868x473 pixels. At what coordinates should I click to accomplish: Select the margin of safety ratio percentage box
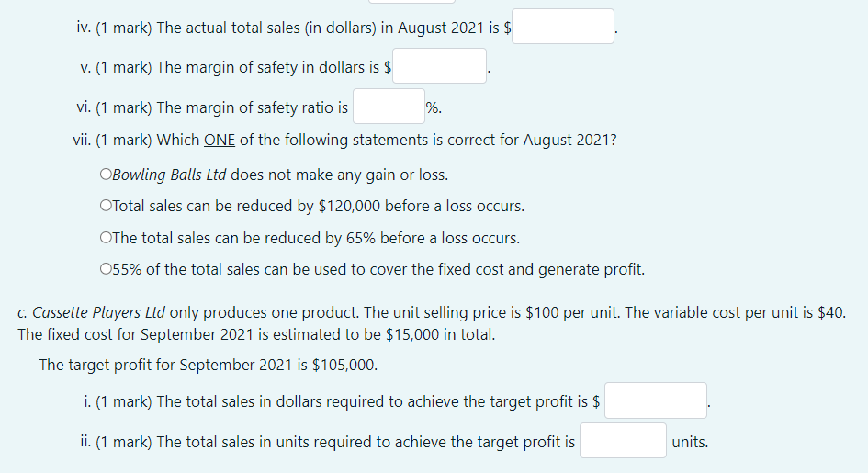(x=389, y=107)
